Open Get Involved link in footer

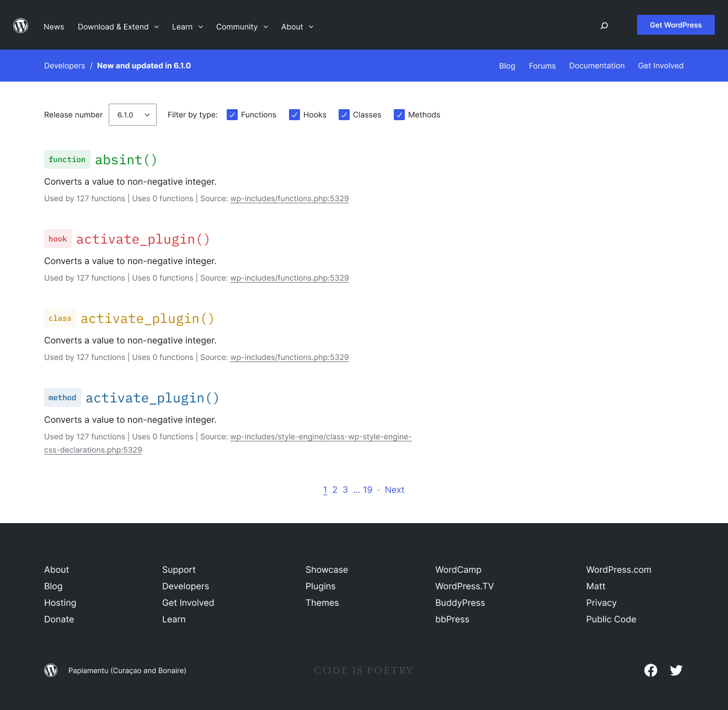[x=188, y=603]
